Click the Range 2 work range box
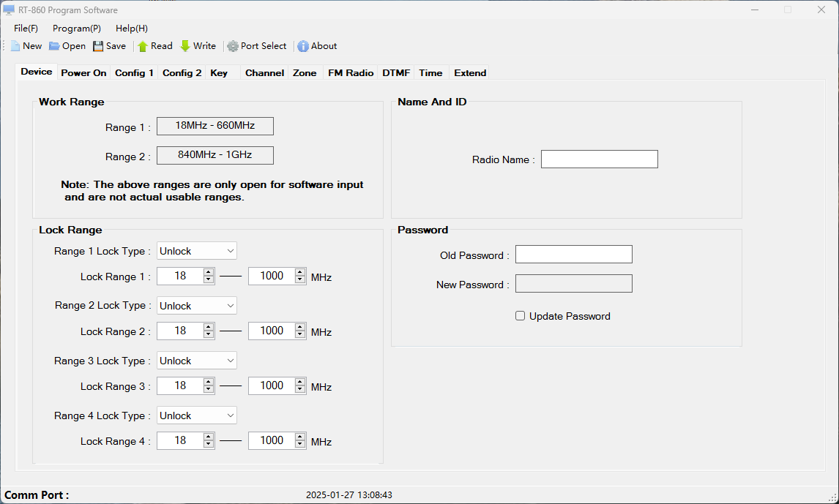Image resolution: width=839 pixels, height=504 pixels. click(215, 156)
